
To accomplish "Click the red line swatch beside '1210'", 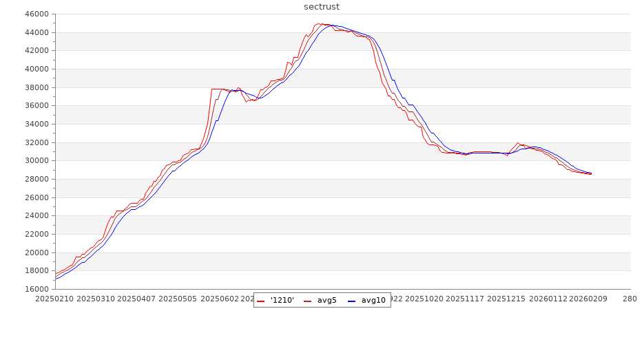I will pyautogui.click(x=261, y=300).
